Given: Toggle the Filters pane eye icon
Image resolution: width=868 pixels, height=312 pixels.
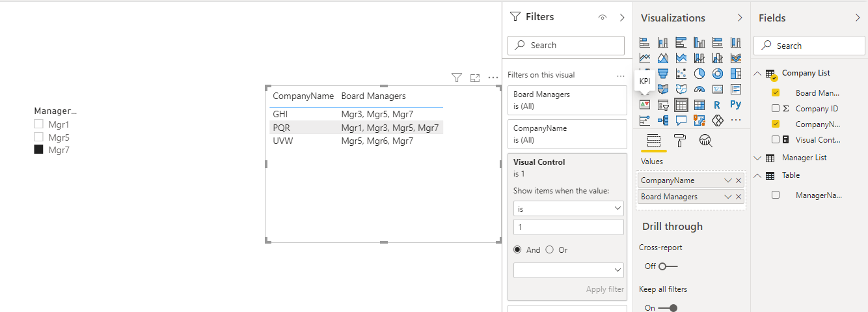Looking at the screenshot, I should 603,18.
